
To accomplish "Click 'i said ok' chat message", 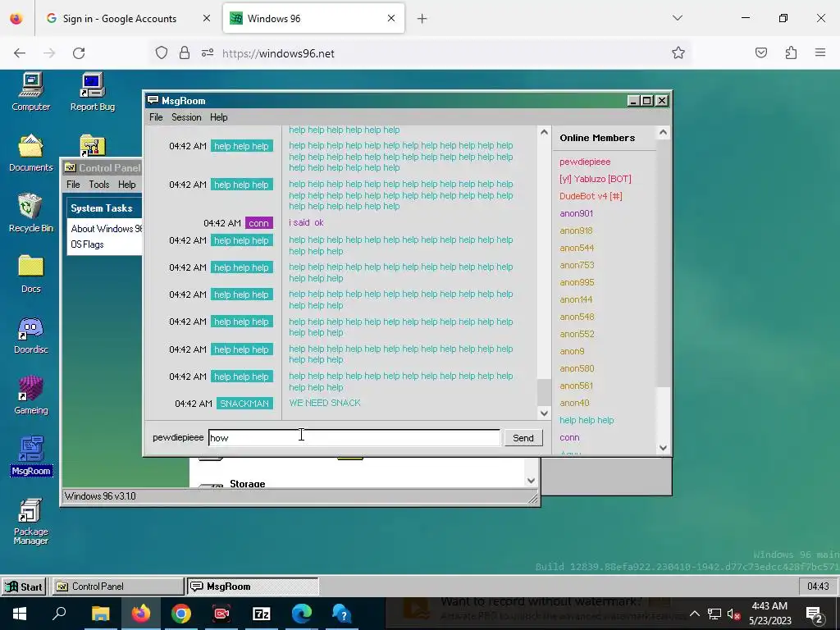I will 307,222.
